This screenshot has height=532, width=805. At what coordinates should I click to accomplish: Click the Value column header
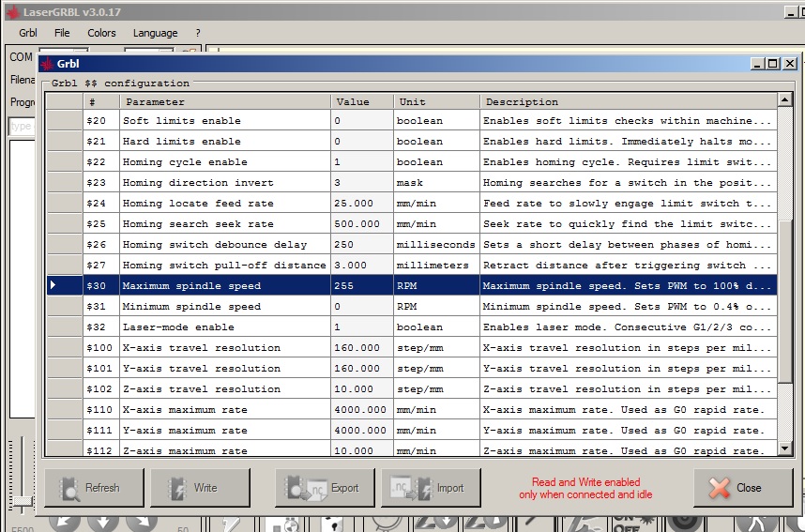point(362,101)
